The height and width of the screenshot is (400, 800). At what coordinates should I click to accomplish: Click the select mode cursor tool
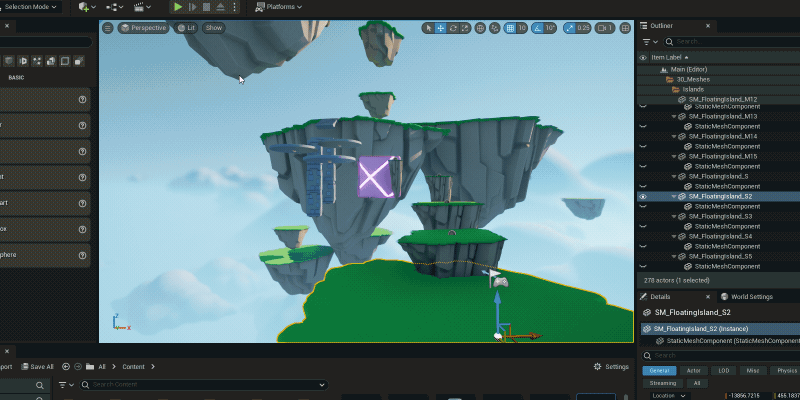click(x=428, y=28)
